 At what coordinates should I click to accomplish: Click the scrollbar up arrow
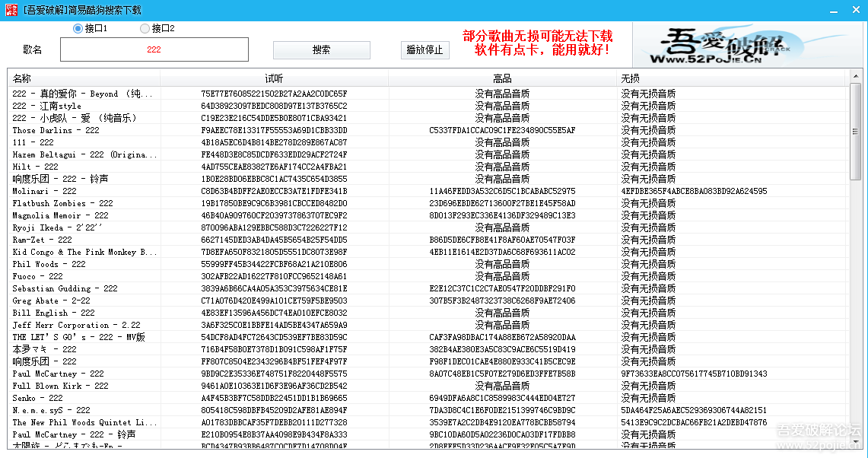pyautogui.click(x=855, y=76)
